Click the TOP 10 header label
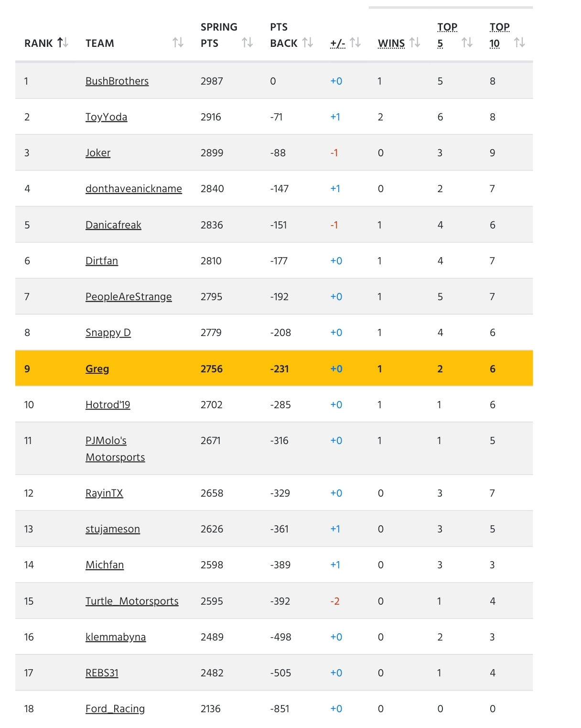Viewport: 581px width, 728px height. click(x=499, y=35)
